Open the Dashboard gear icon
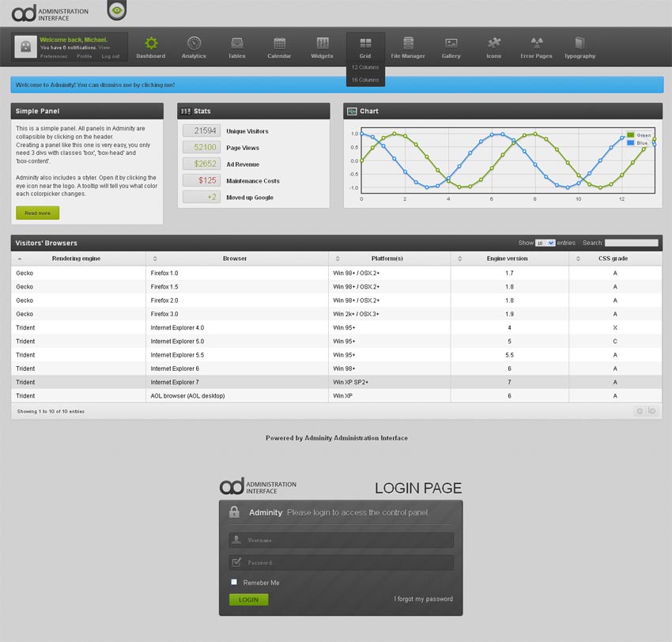Image resolution: width=672 pixels, height=642 pixels. coord(150,43)
